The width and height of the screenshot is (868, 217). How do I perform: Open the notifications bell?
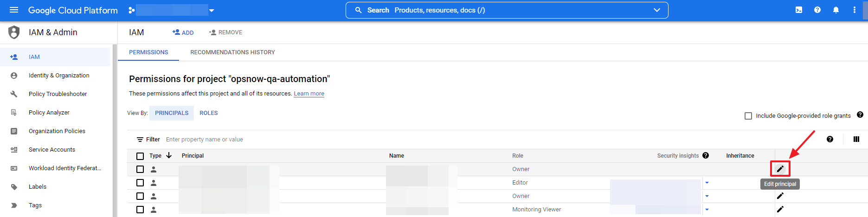[836, 10]
